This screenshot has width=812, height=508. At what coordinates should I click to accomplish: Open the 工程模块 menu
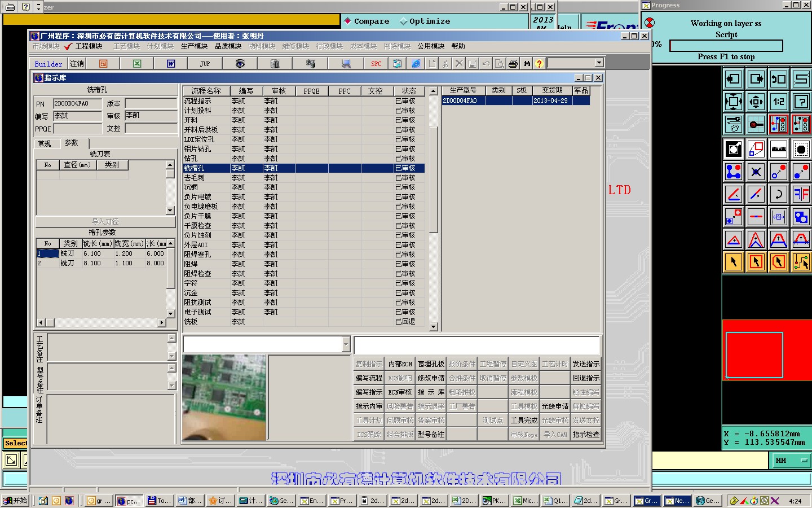click(89, 46)
